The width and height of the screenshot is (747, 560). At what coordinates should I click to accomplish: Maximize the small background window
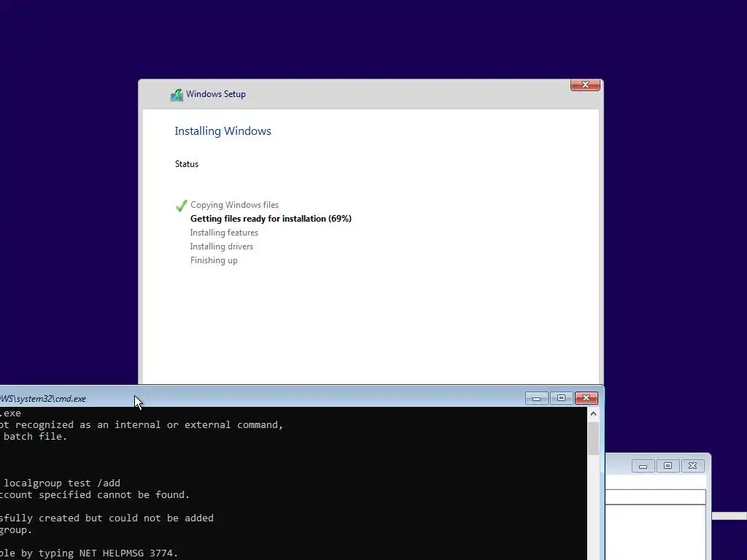coord(668,466)
